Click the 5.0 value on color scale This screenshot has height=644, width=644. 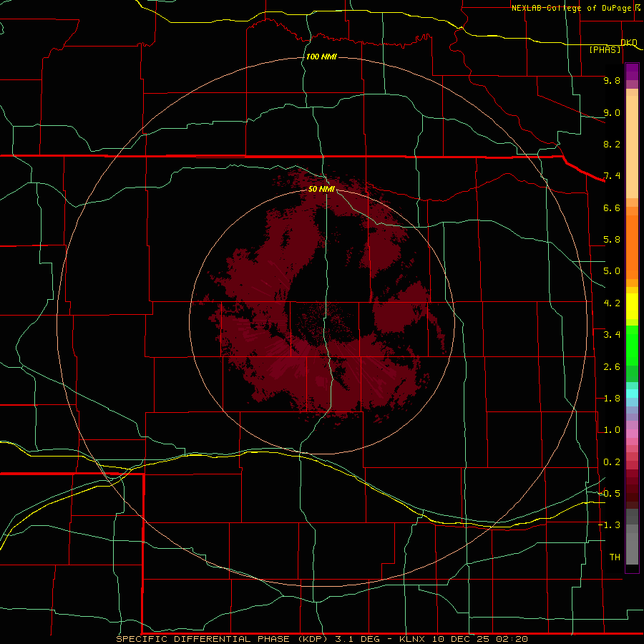(612, 271)
